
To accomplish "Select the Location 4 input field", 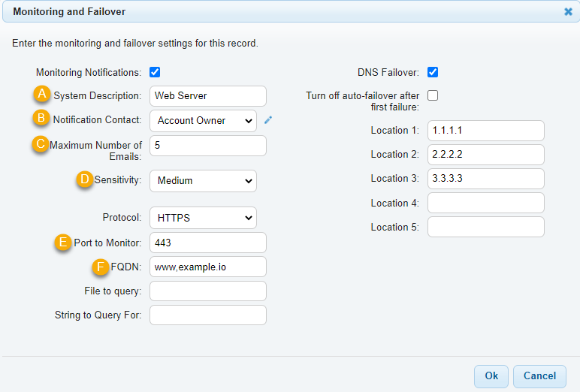I will pos(486,203).
